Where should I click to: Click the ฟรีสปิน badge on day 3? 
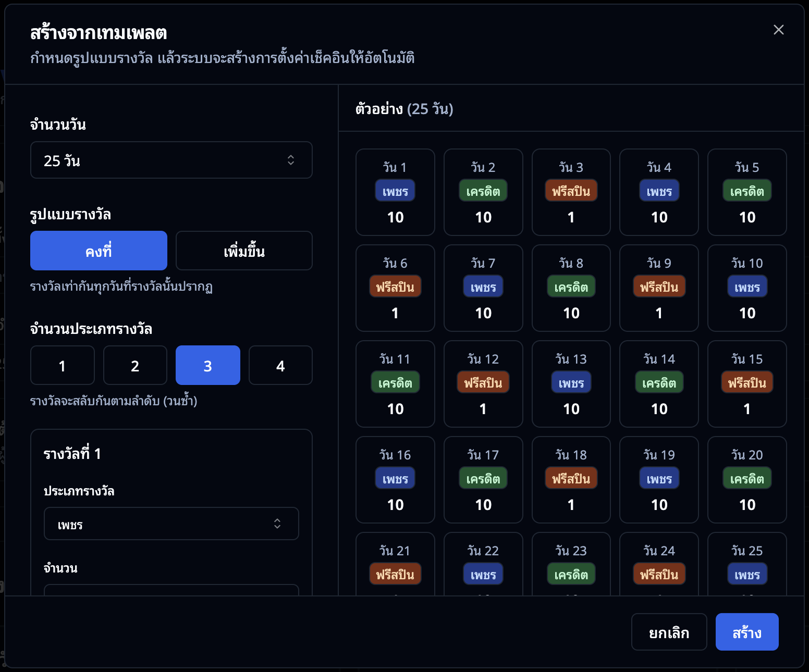[x=571, y=191]
